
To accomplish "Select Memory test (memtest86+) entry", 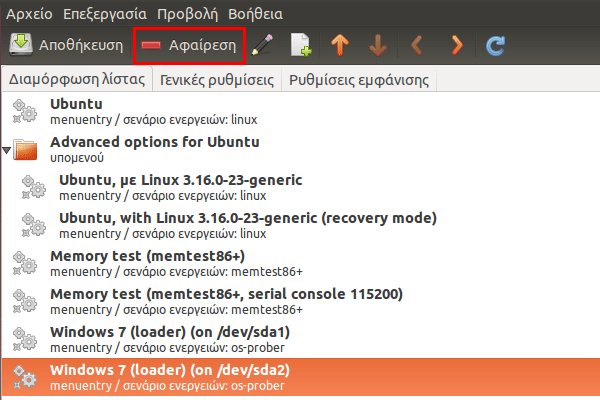I will [x=301, y=263].
